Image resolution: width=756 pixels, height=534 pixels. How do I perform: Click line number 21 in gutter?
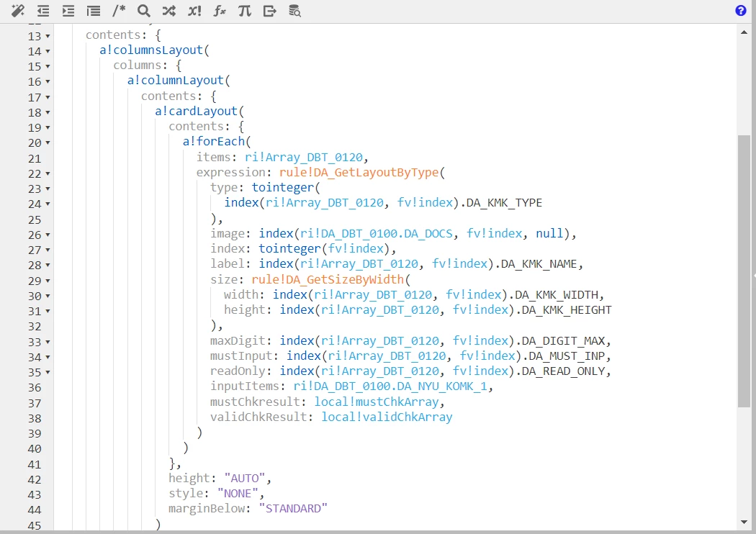[x=35, y=158]
